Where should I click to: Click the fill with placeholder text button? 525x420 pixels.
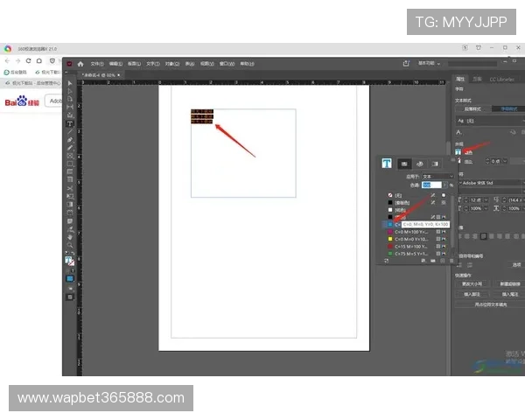point(488,304)
